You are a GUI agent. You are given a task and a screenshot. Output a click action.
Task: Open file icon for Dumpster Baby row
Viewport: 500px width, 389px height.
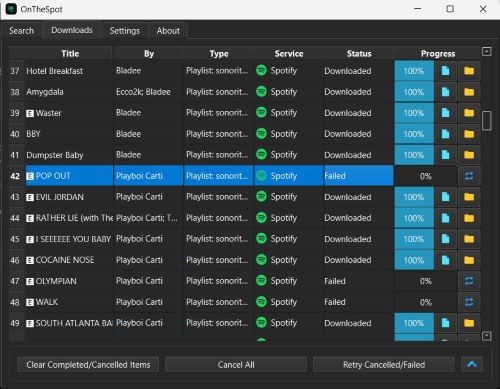445,155
